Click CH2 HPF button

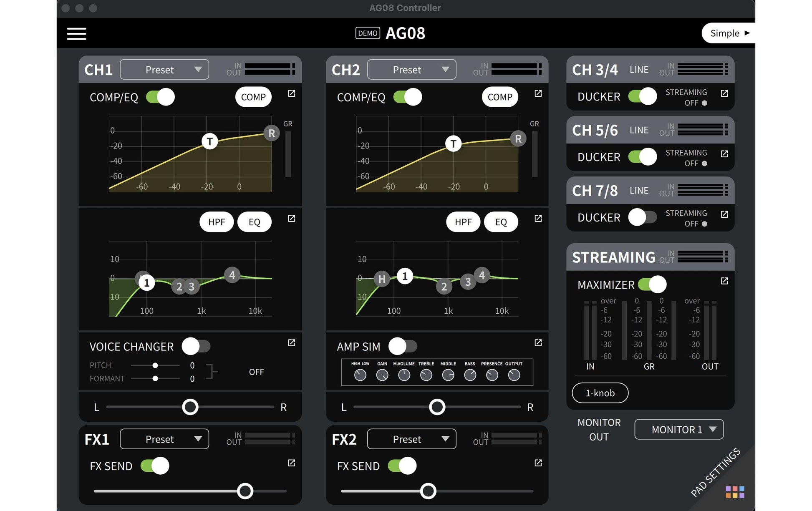tap(463, 222)
